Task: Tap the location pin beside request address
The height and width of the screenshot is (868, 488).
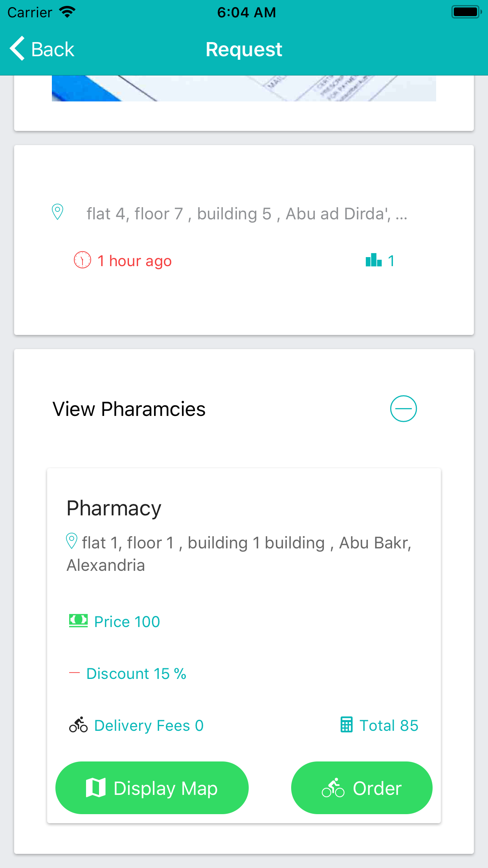Action: pos(57,212)
